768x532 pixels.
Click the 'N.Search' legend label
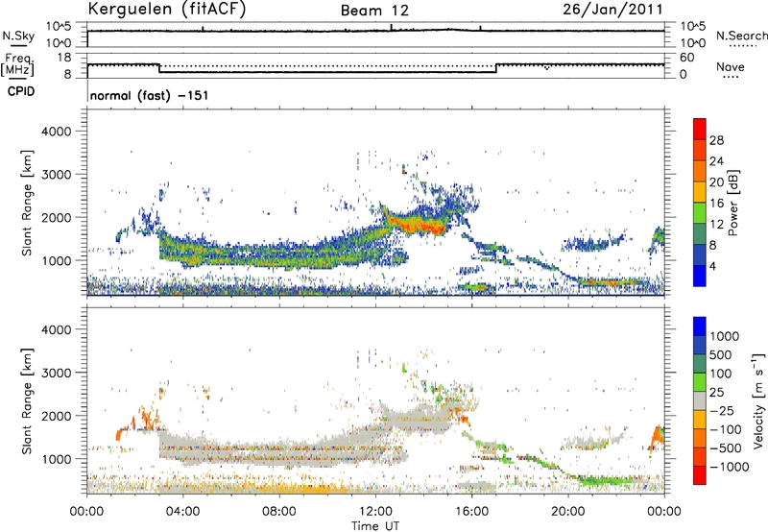741,36
